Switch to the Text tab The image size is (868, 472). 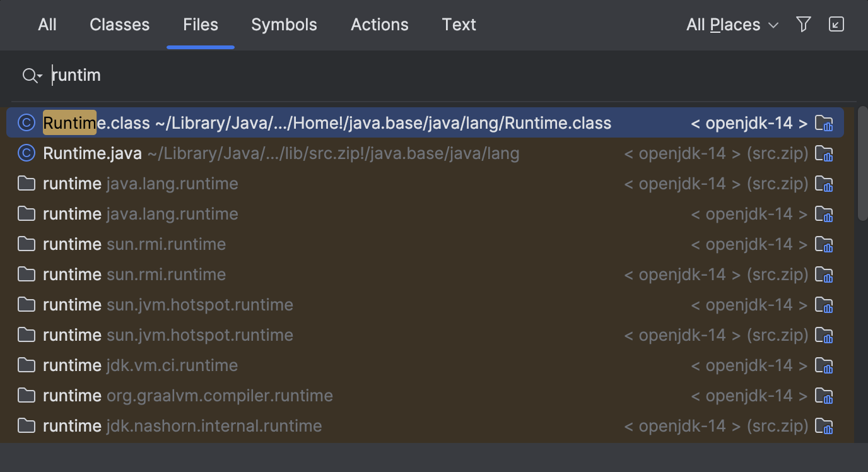tap(459, 25)
